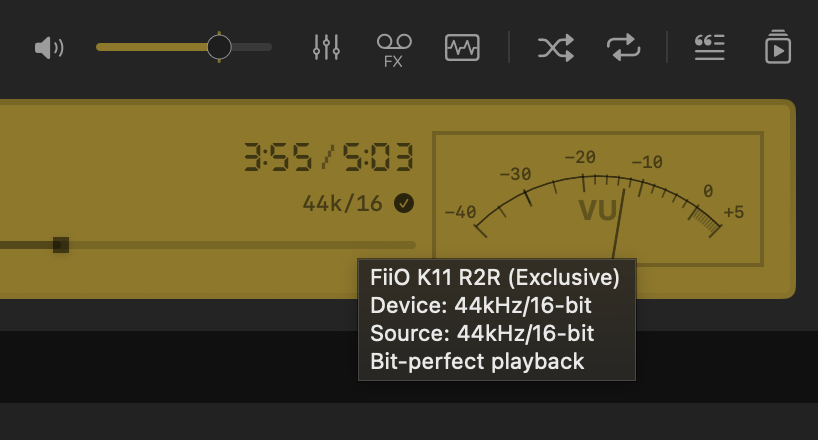Click the bit-perfect checkmark badge
Viewport: 818px width, 440px height.
click(404, 203)
